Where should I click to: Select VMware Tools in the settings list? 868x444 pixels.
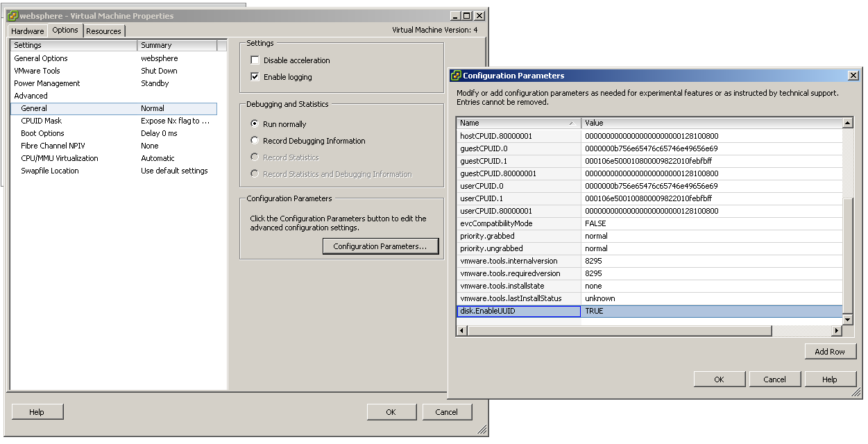[x=37, y=70]
